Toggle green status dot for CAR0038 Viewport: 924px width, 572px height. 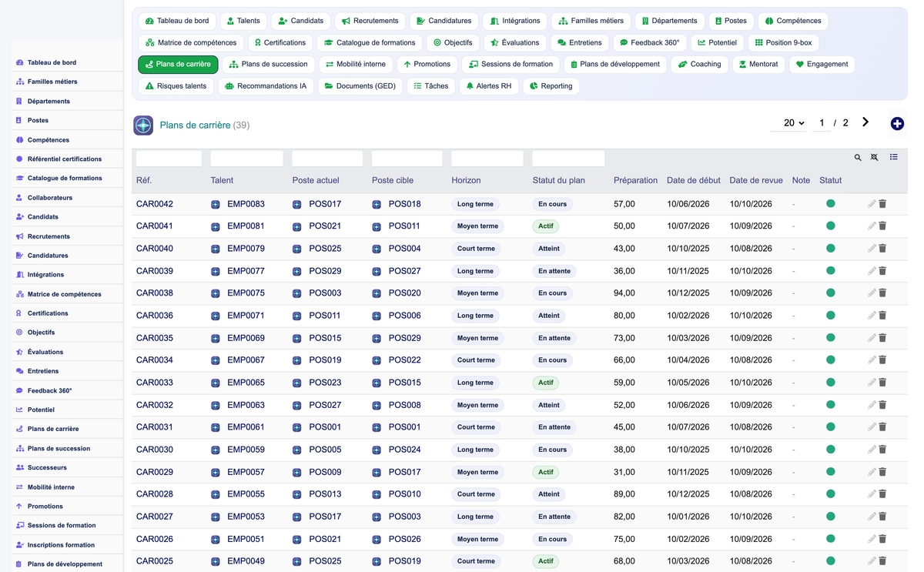pos(831,293)
